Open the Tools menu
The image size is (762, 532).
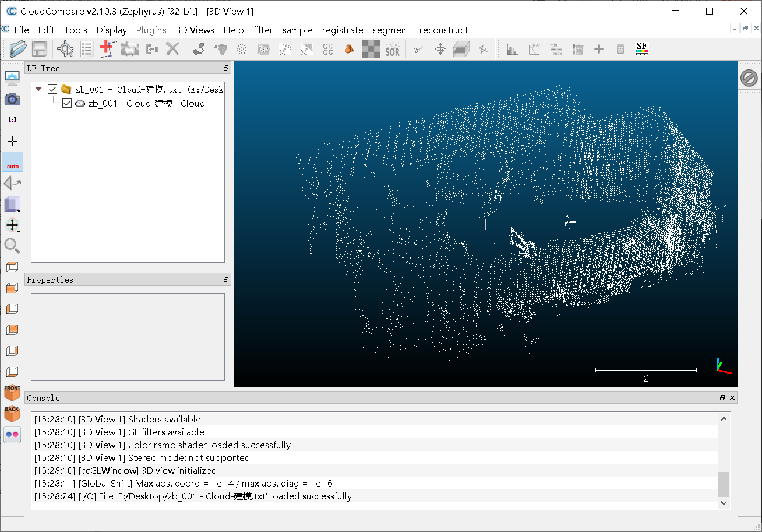(x=76, y=30)
